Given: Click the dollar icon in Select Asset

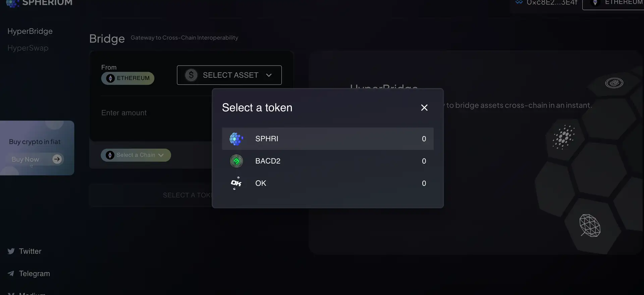Looking at the screenshot, I should (x=191, y=75).
